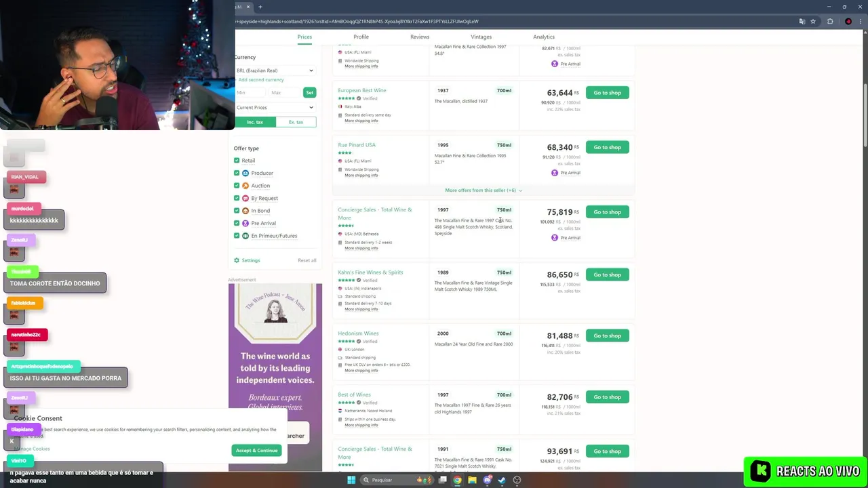Click Reset all filters link

click(x=307, y=260)
